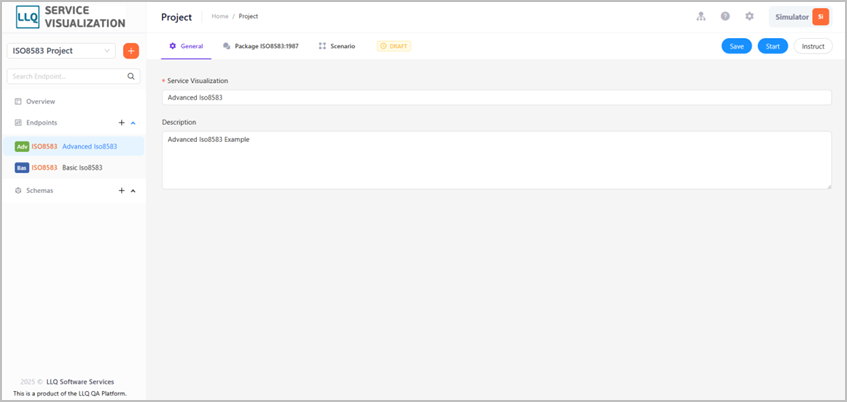Click the orange add project plus button
847x402 pixels.
pos(131,51)
